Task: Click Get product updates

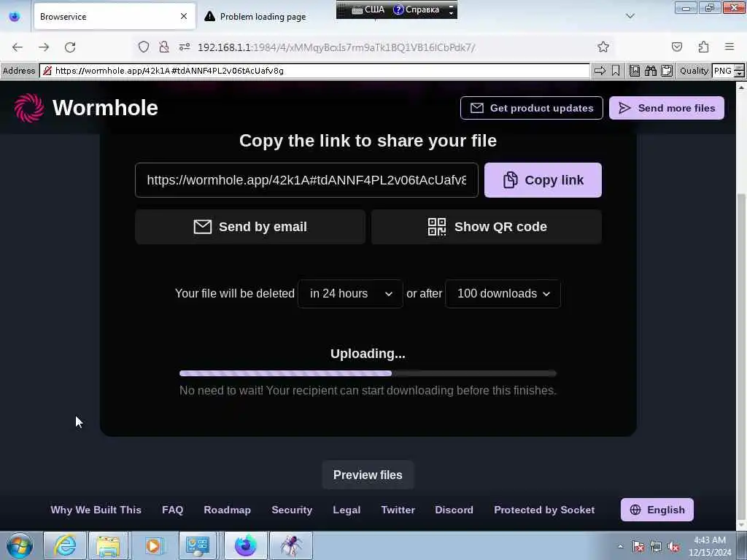Action: click(532, 108)
